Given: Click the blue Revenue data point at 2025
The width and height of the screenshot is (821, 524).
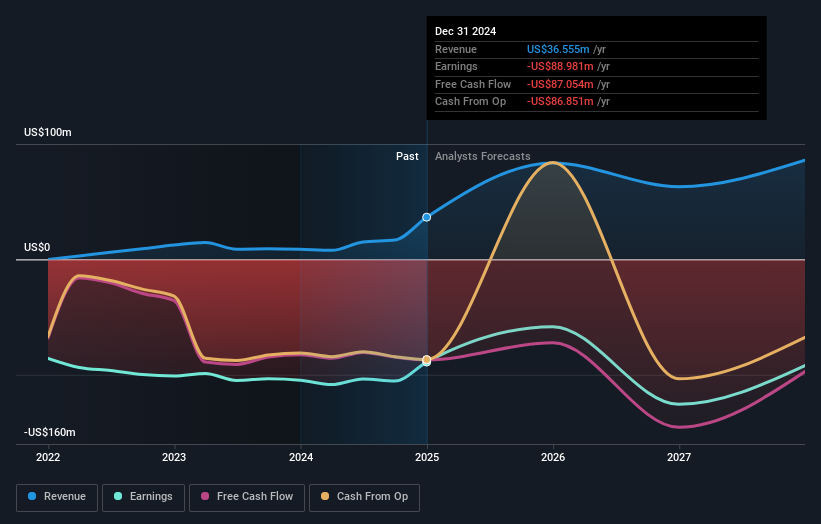Looking at the screenshot, I should pyautogui.click(x=427, y=217).
